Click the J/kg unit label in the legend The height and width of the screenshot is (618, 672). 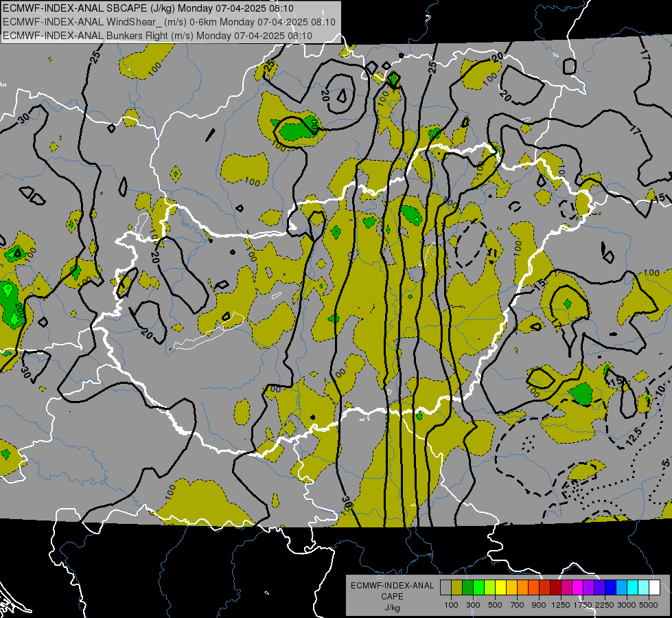pos(392,608)
